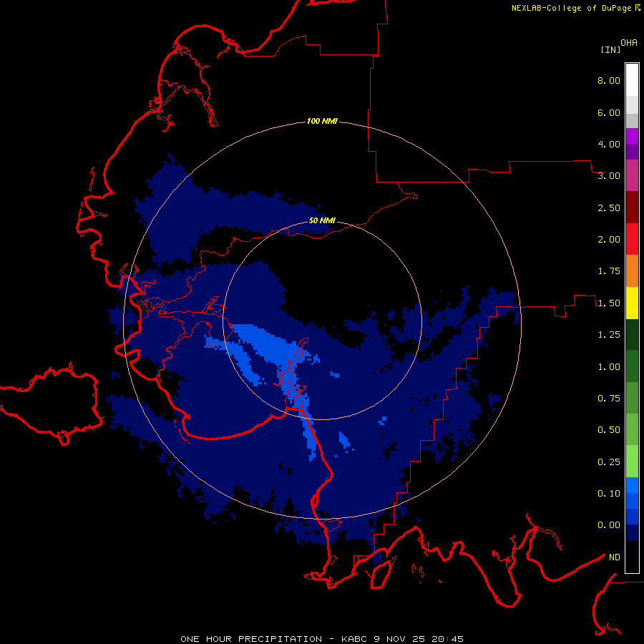This screenshot has width=644, height=644.
Task: Click the NEXLAB-College of DuPage credit text
Action: pyautogui.click(x=572, y=8)
